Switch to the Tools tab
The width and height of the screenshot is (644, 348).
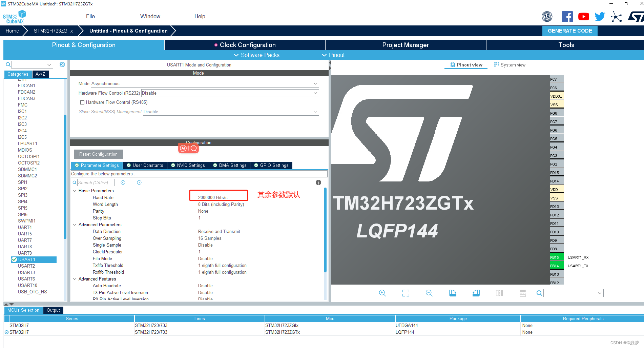coord(566,45)
